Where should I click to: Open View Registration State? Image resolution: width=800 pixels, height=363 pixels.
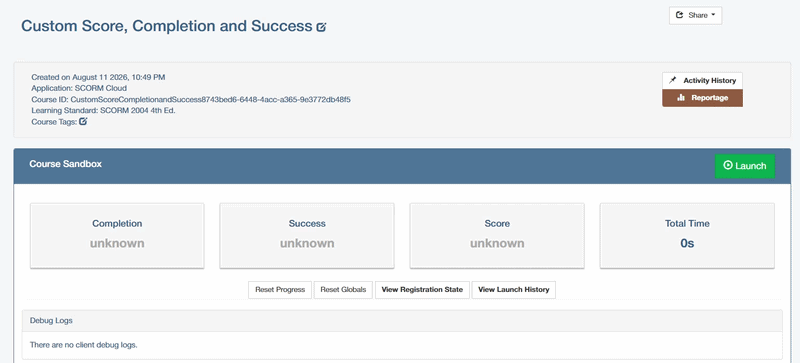pos(422,289)
